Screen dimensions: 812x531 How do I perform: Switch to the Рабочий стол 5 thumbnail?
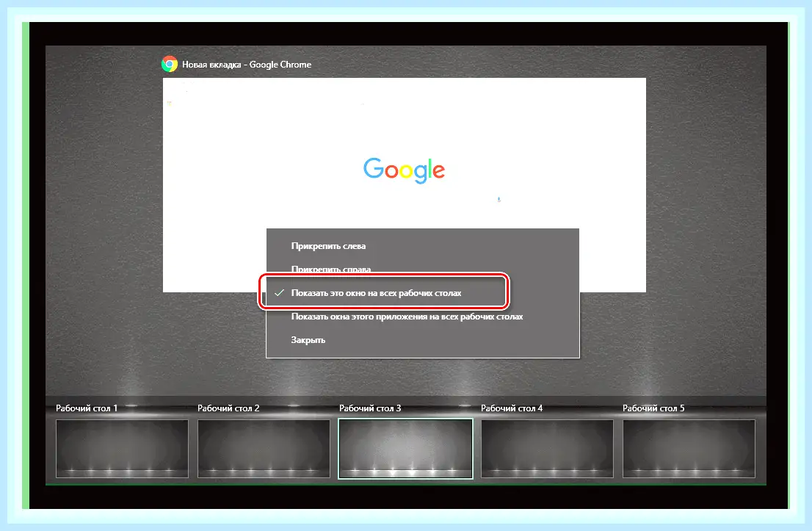689,449
